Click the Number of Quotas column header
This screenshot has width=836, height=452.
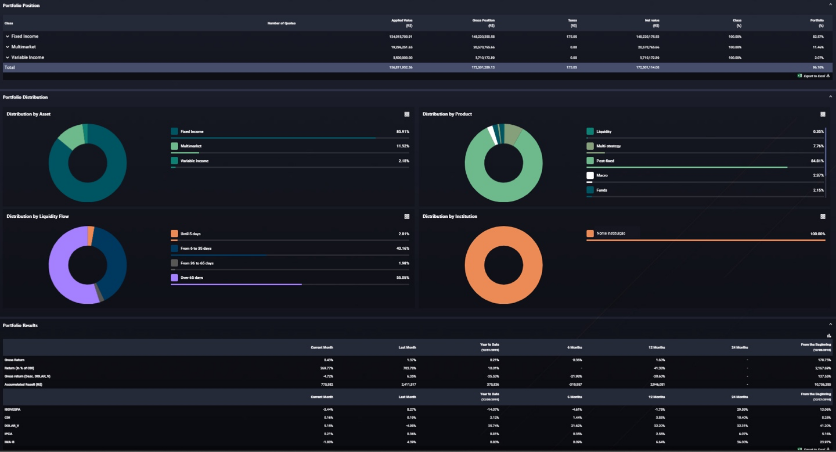click(282, 23)
